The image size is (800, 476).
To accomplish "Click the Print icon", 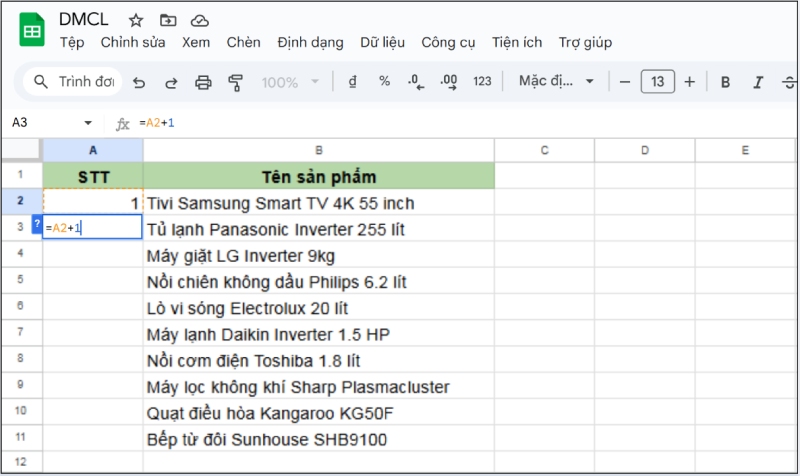I will coord(203,82).
